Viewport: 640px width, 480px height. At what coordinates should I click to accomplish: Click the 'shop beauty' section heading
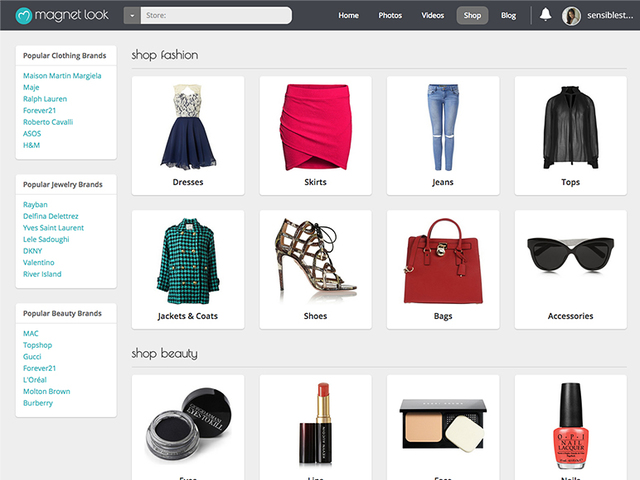164,353
